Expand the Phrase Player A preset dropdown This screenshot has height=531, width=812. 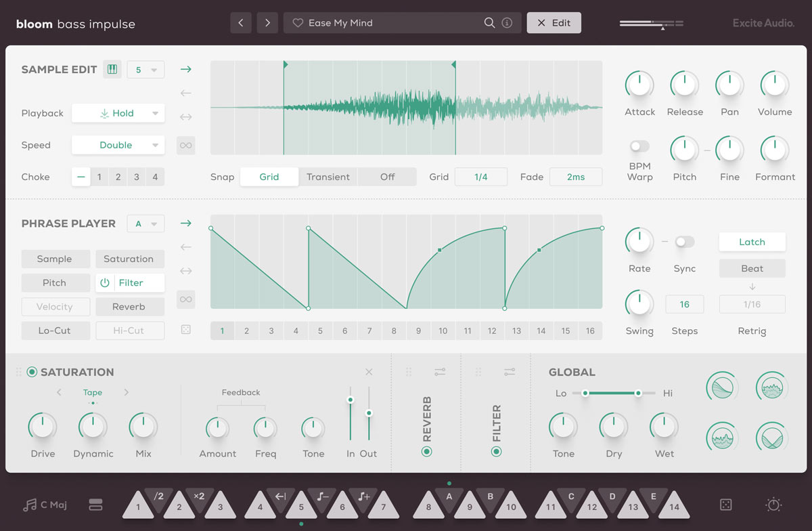point(145,223)
